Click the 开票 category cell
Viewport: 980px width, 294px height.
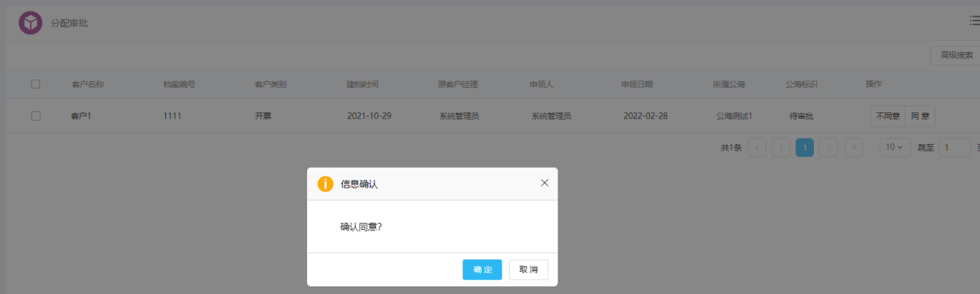coord(263,116)
